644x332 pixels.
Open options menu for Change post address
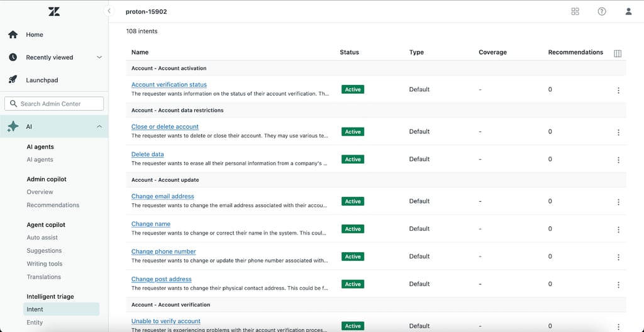coord(618,284)
